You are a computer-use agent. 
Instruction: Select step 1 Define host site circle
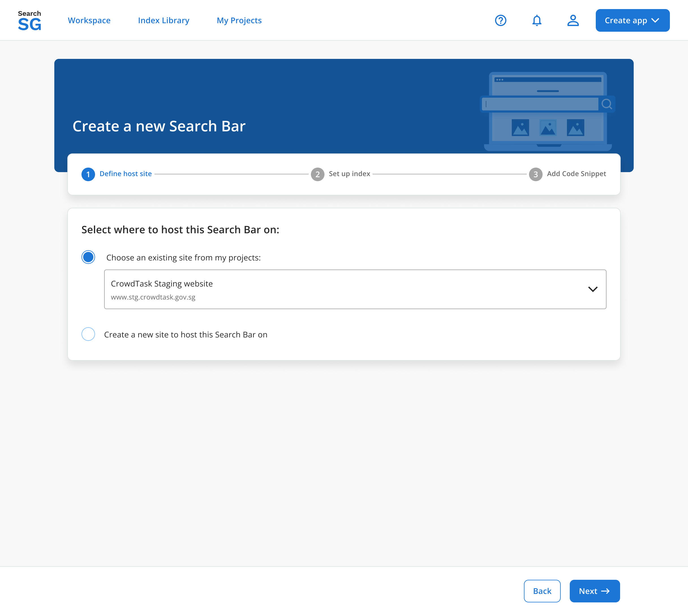coord(88,174)
